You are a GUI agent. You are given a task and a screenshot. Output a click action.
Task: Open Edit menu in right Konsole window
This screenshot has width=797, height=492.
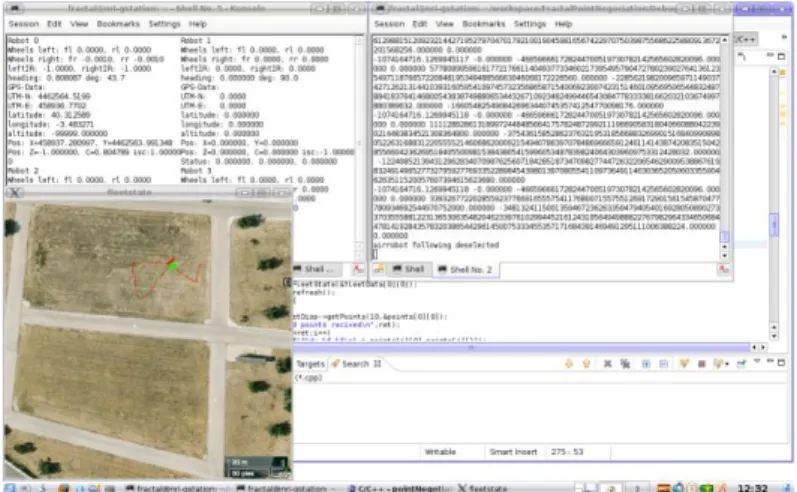point(419,24)
